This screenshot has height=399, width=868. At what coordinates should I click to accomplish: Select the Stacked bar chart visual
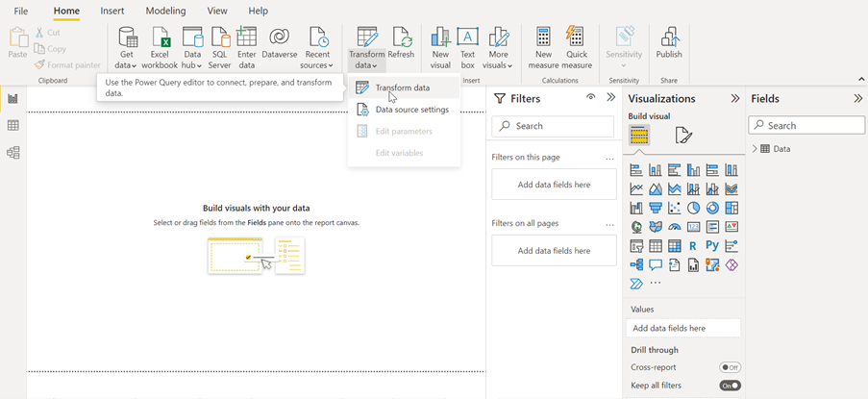click(x=636, y=170)
